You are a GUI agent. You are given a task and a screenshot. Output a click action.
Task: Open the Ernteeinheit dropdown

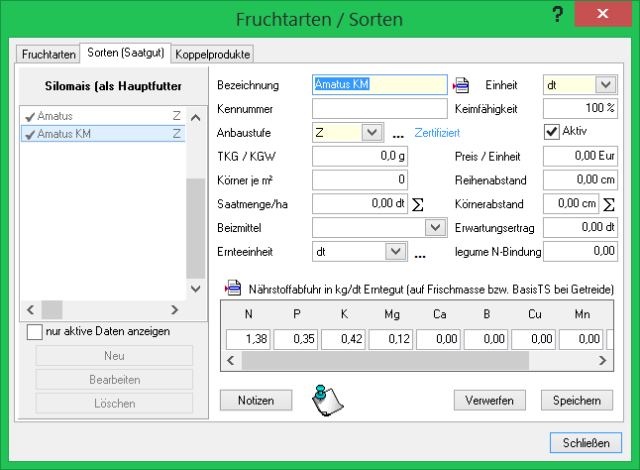tap(395, 251)
